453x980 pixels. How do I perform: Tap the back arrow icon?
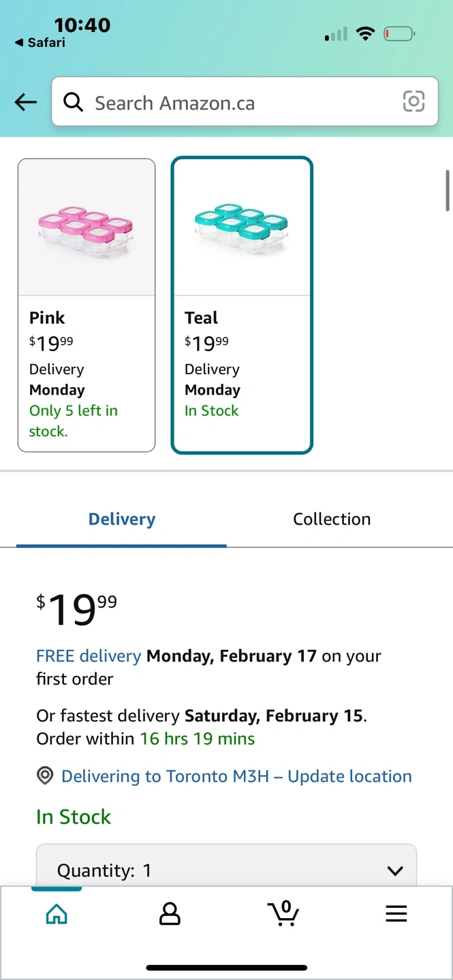tap(26, 102)
